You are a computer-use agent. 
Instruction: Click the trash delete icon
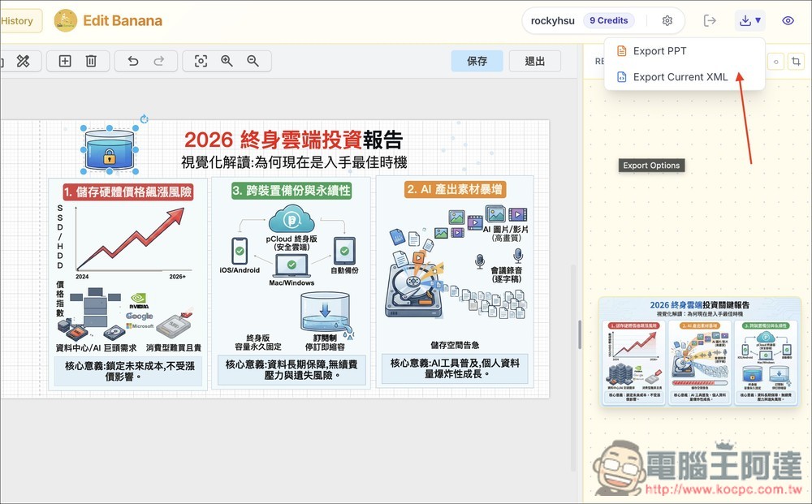90,61
